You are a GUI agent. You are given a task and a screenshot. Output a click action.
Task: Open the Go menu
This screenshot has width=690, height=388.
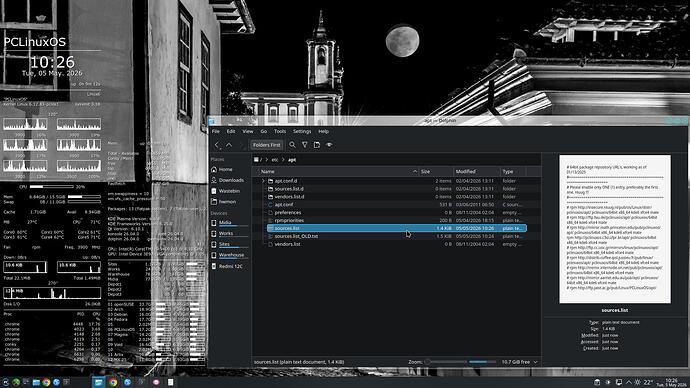(264, 131)
